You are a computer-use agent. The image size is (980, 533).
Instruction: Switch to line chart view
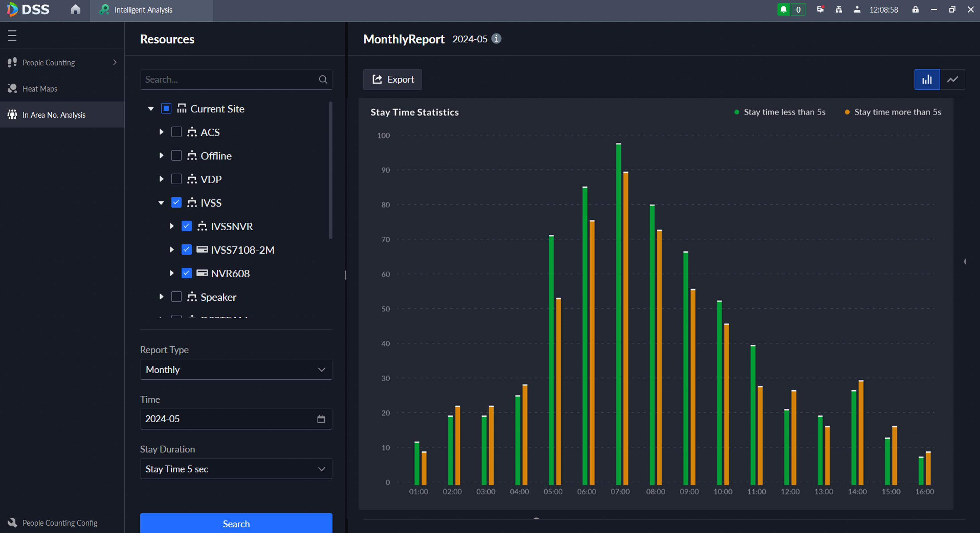click(x=952, y=80)
